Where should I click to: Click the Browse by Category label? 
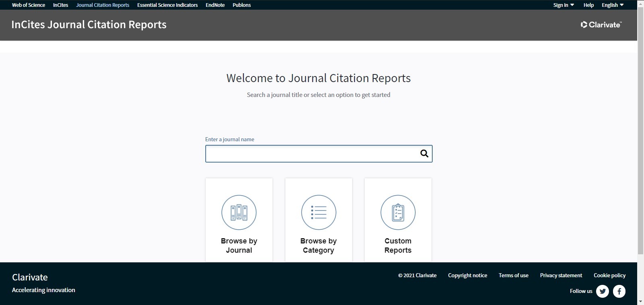[x=318, y=245]
